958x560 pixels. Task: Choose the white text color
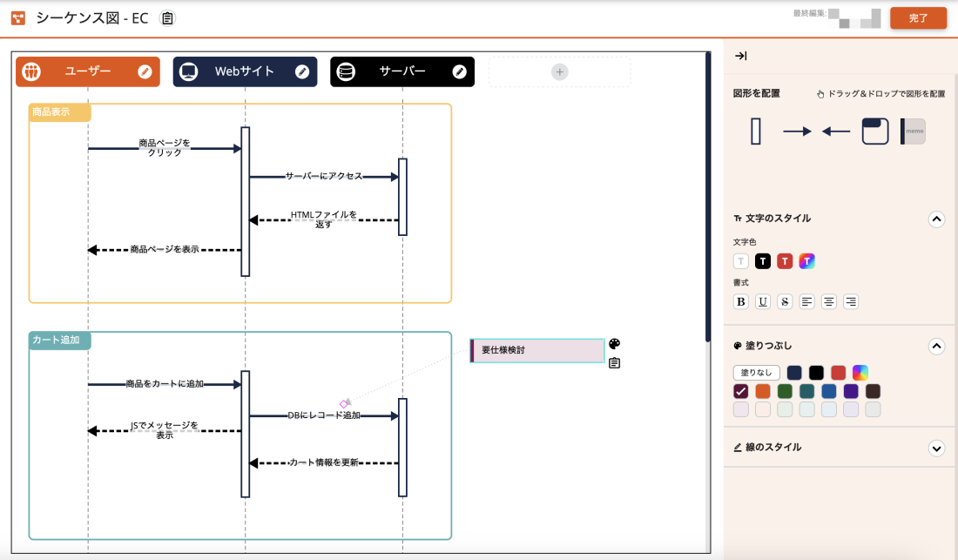(x=740, y=261)
